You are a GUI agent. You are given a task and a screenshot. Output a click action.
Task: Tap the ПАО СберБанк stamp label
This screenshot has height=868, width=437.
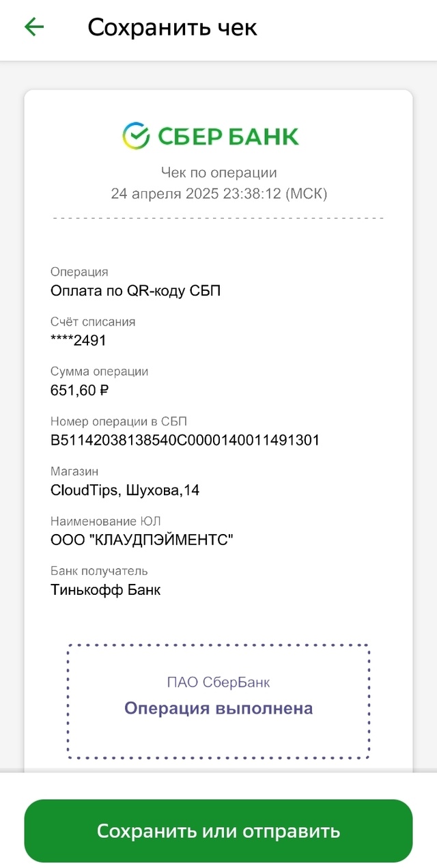218,682
